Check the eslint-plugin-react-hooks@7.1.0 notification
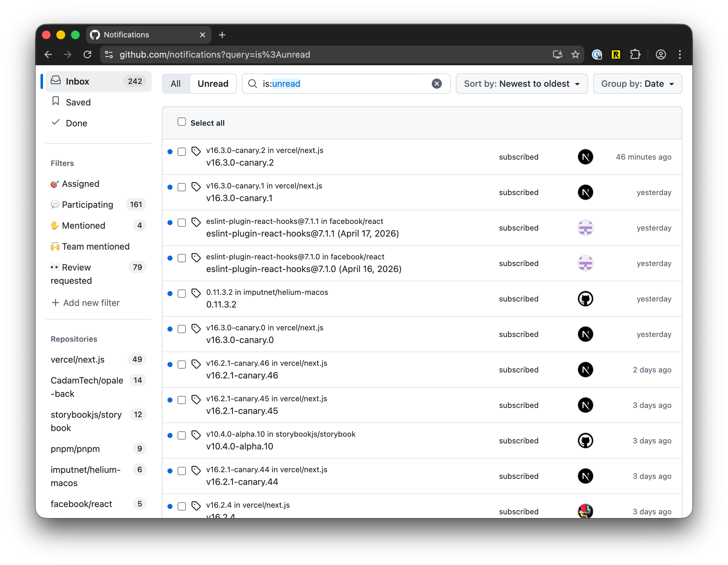The image size is (728, 565). 182,258
